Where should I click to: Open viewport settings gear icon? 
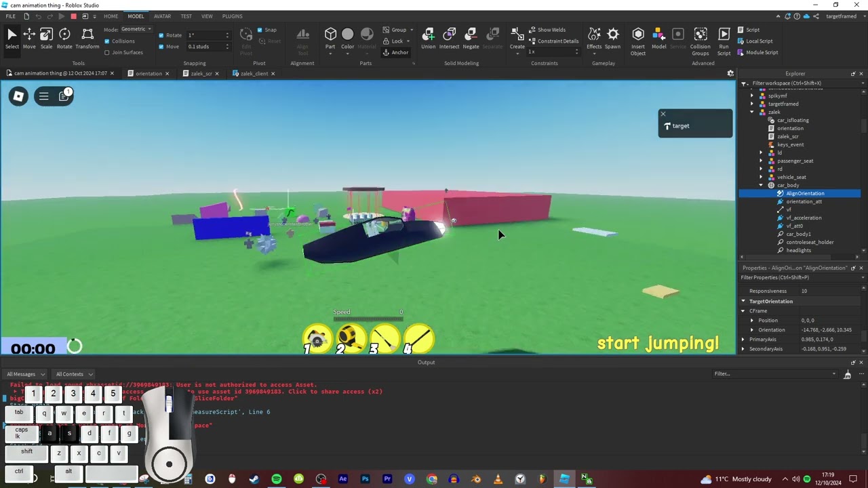[730, 73]
